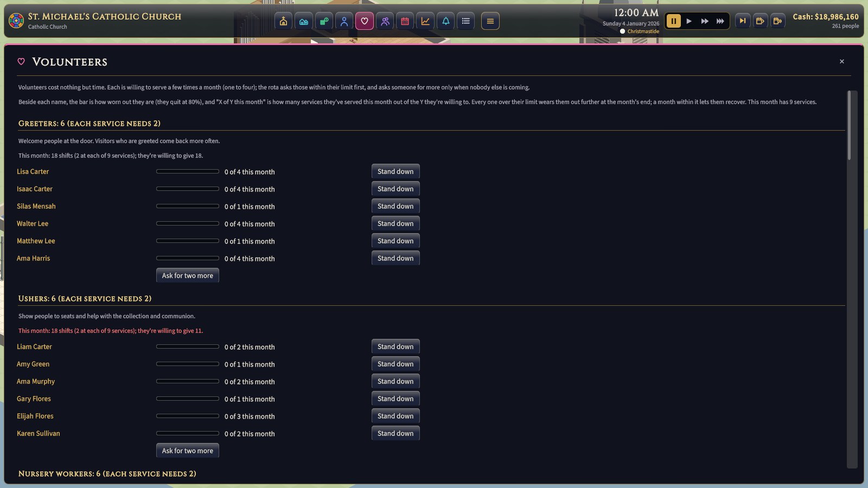Stand down Amy Green

click(x=395, y=364)
